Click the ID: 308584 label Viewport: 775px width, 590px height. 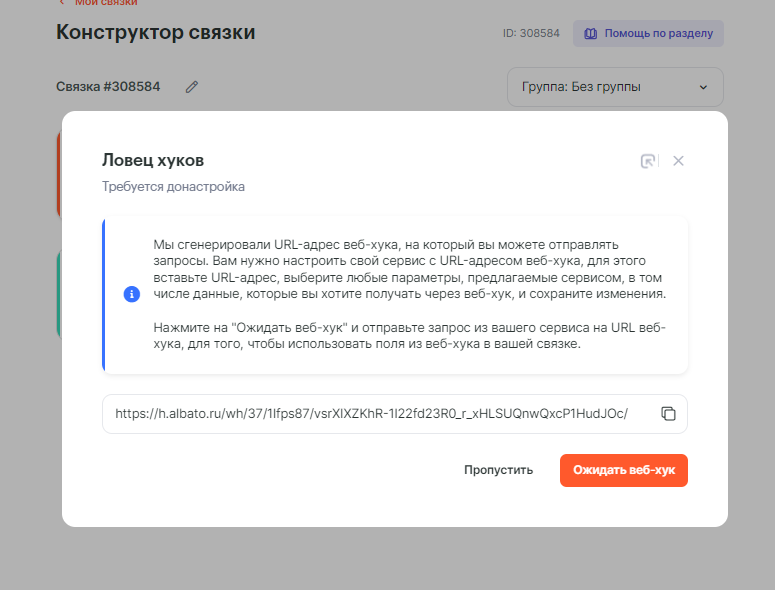[531, 33]
